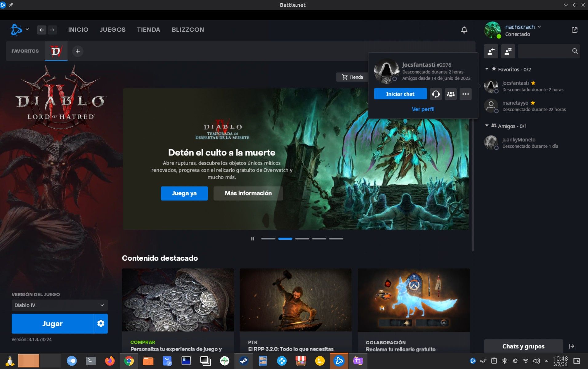Open the screenshot tool in the taskbar
The height and width of the screenshot is (369, 588).
tap(358, 361)
